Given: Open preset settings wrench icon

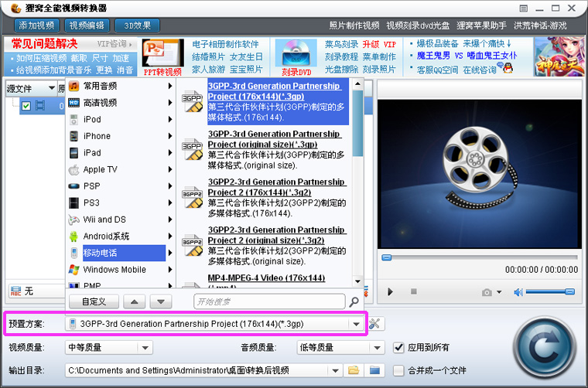Looking at the screenshot, I should coord(374,324).
